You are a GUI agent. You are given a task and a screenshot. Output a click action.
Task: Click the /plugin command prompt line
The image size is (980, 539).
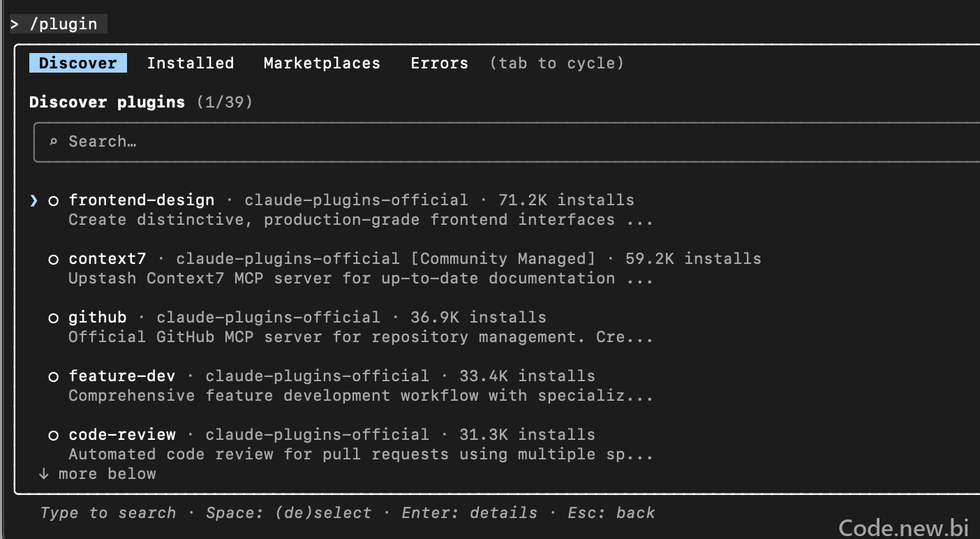pyautogui.click(x=58, y=24)
